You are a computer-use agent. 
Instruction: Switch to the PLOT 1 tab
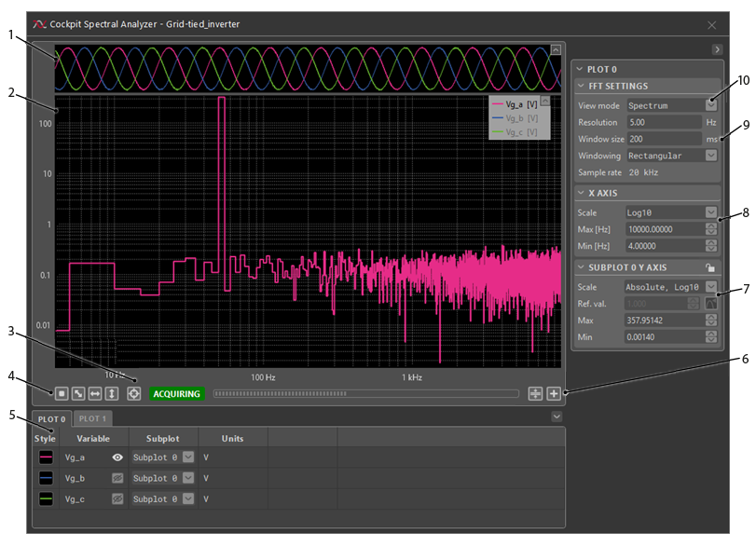[92, 419]
